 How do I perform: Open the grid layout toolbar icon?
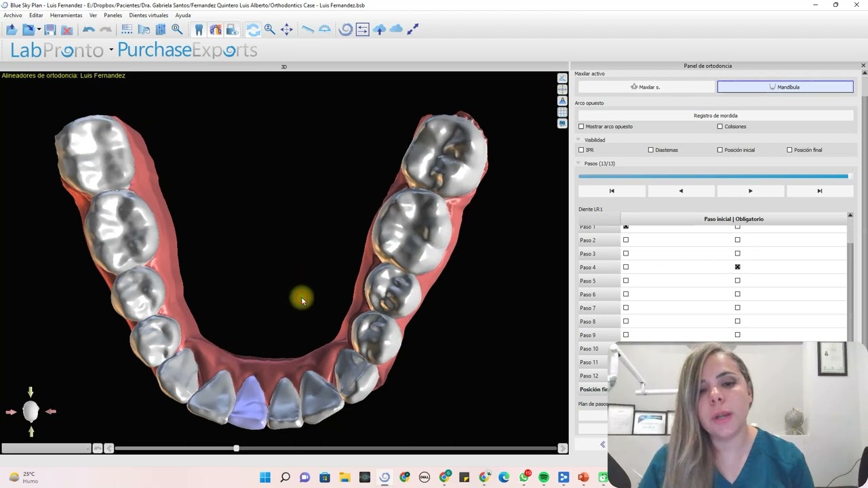[x=127, y=30]
